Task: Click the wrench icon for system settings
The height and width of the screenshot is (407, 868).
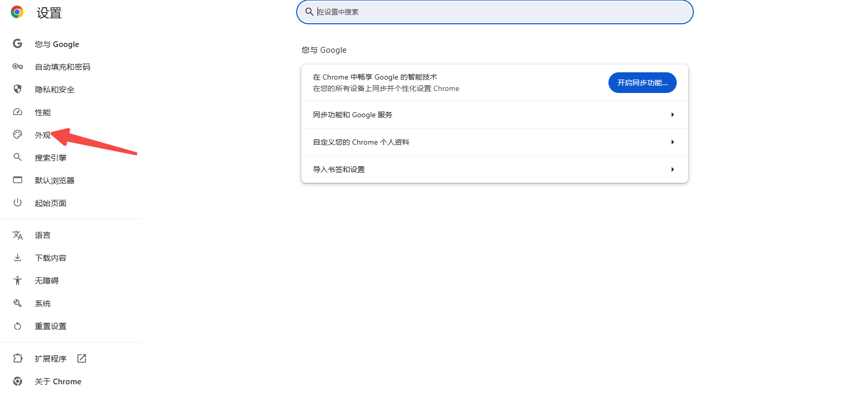Action: pos(18,303)
